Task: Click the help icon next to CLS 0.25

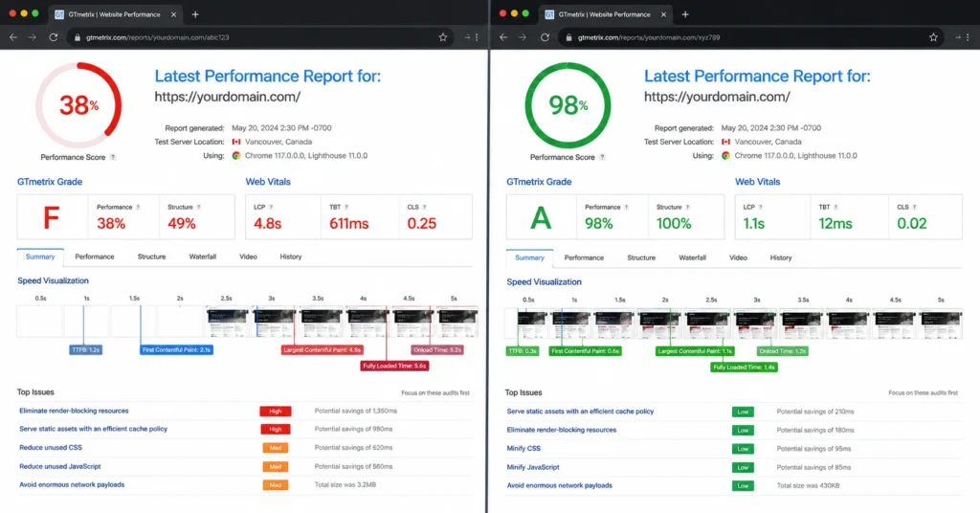Action: pos(424,207)
